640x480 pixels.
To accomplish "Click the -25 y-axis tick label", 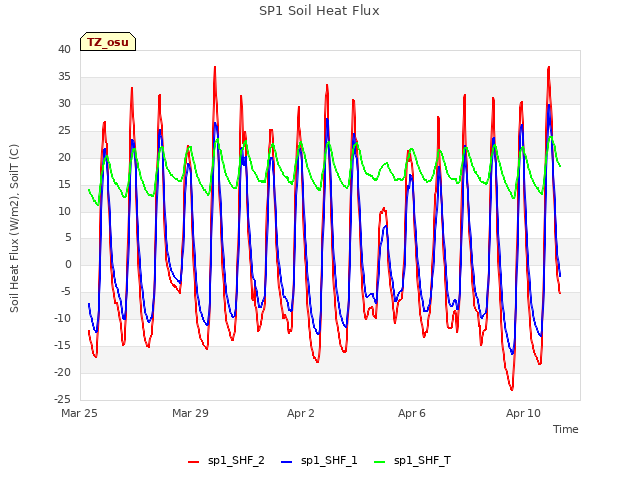I will pyautogui.click(x=62, y=399).
